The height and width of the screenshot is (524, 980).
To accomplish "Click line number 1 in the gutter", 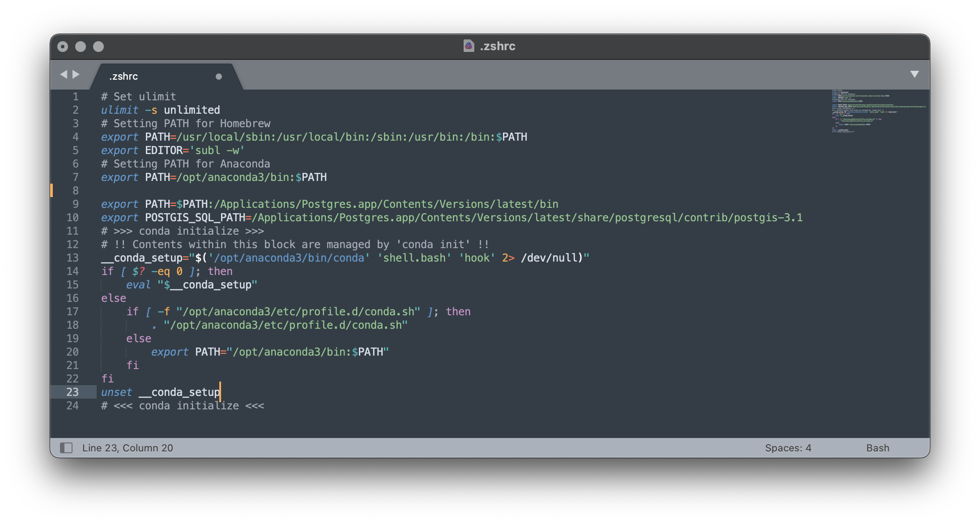I will click(75, 97).
